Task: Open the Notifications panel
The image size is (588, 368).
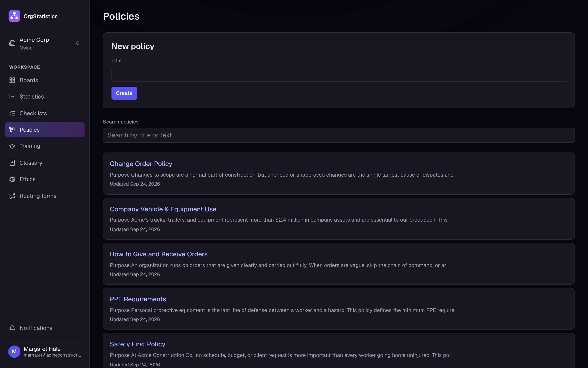Action: 45,328
